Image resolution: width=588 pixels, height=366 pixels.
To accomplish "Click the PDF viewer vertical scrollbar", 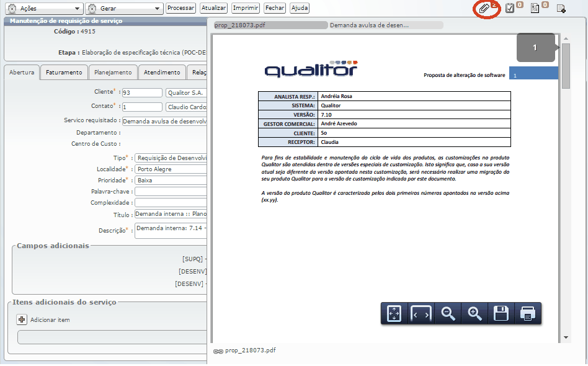I will point(566,186).
